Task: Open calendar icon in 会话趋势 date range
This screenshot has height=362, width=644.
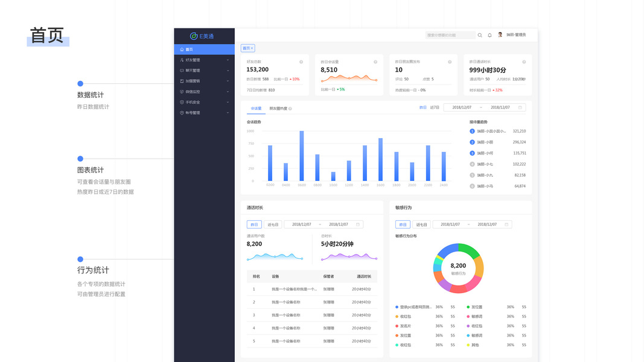Action: (520, 107)
